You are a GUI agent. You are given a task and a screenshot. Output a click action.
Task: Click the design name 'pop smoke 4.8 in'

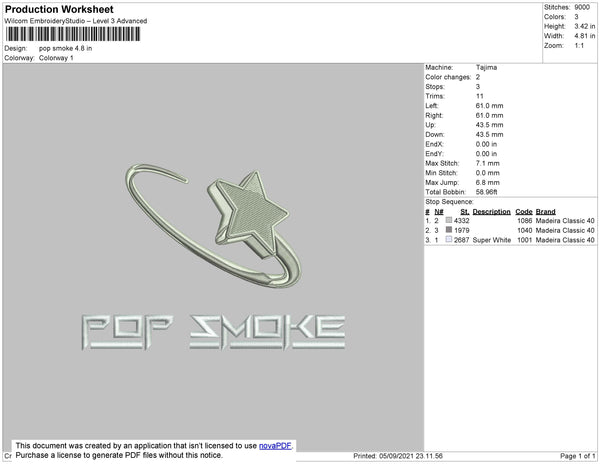(x=65, y=49)
